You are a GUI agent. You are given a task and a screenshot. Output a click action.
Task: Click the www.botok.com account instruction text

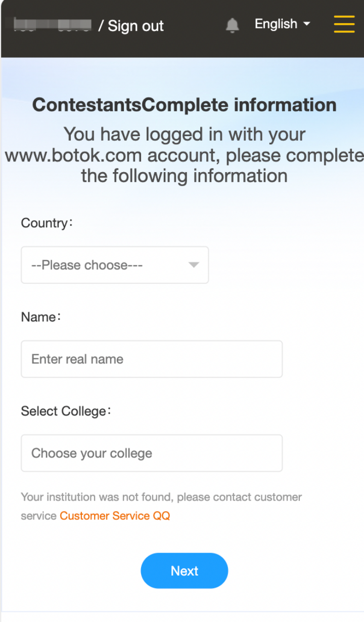tap(185, 155)
